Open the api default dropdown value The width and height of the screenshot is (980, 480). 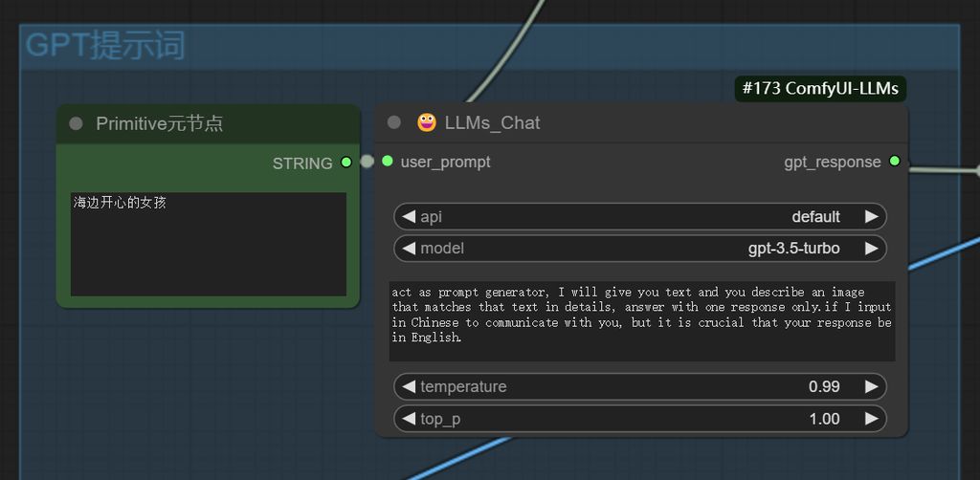pos(639,217)
